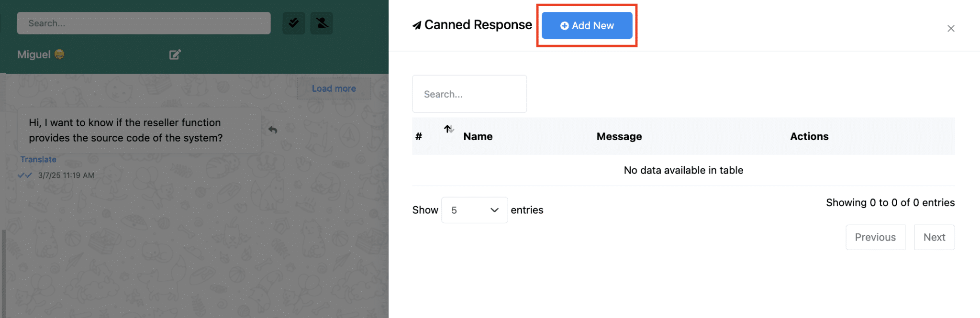Sort table by Name column

coord(478,137)
